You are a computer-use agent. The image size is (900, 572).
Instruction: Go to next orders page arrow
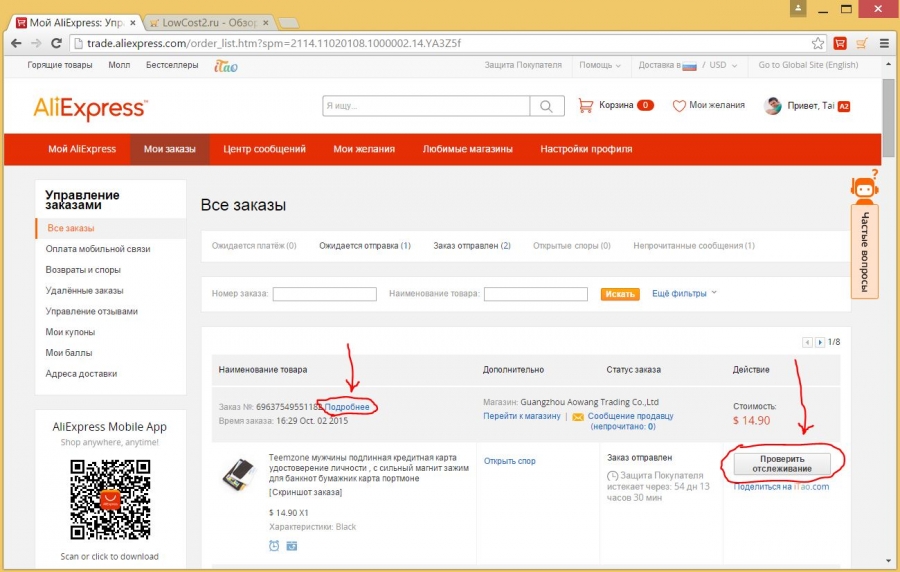pyautogui.click(x=820, y=343)
